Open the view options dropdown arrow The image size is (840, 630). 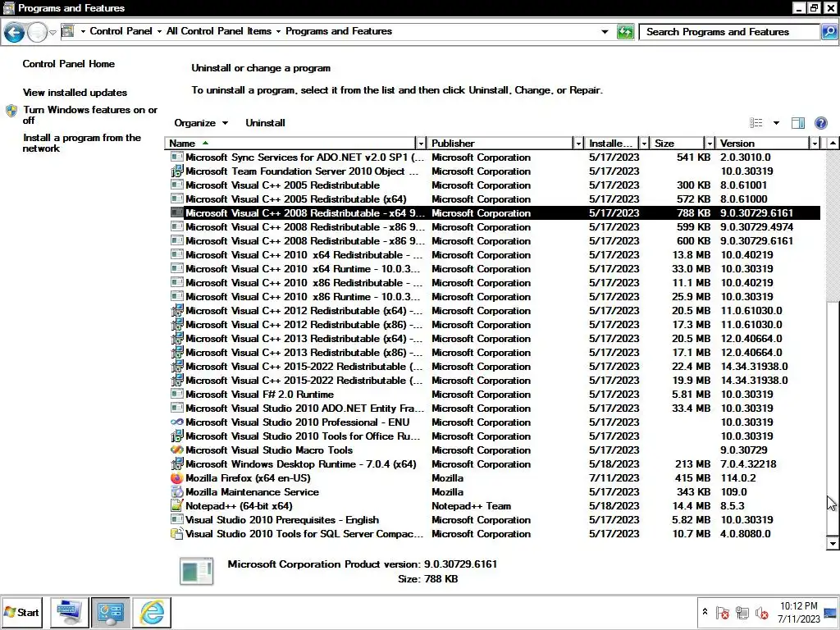pyautogui.click(x=776, y=123)
